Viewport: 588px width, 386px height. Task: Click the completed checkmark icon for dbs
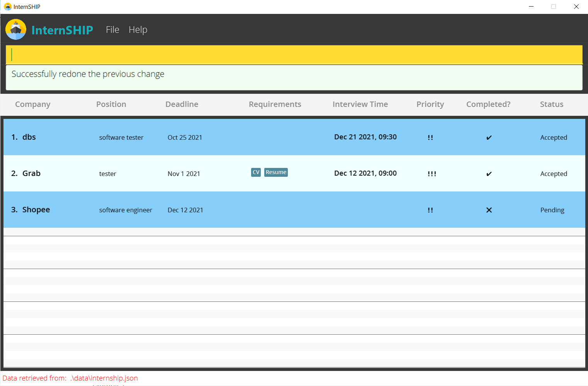[x=489, y=138]
